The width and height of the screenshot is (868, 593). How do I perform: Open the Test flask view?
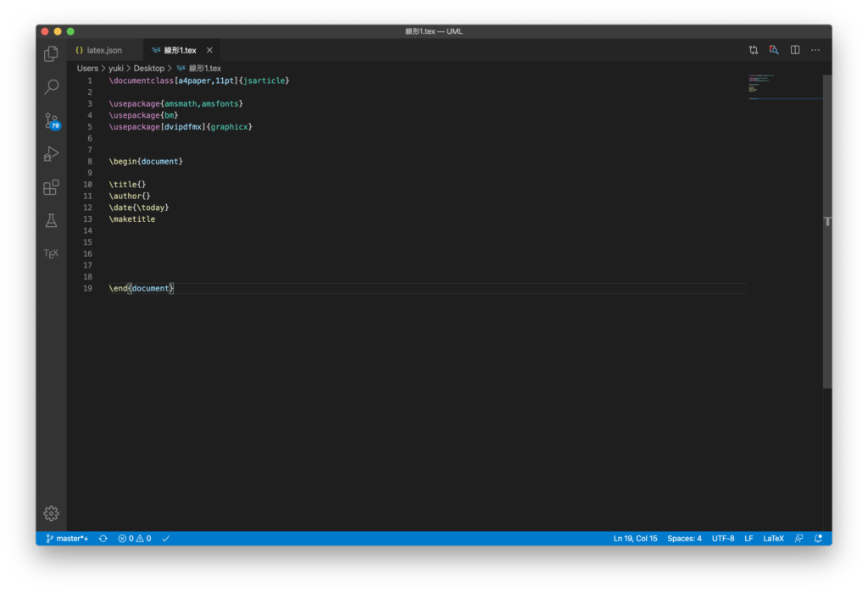pos(51,220)
